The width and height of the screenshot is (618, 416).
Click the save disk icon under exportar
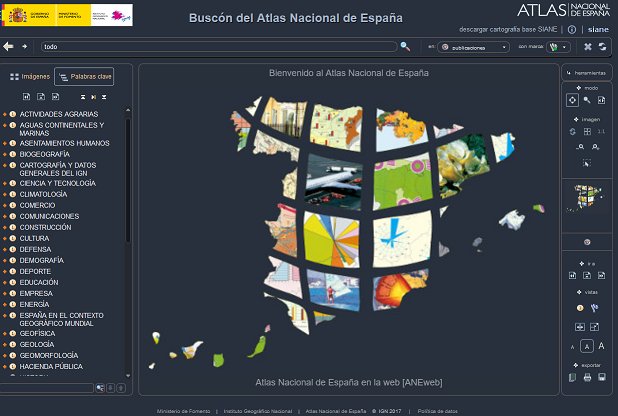pyautogui.click(x=602, y=377)
